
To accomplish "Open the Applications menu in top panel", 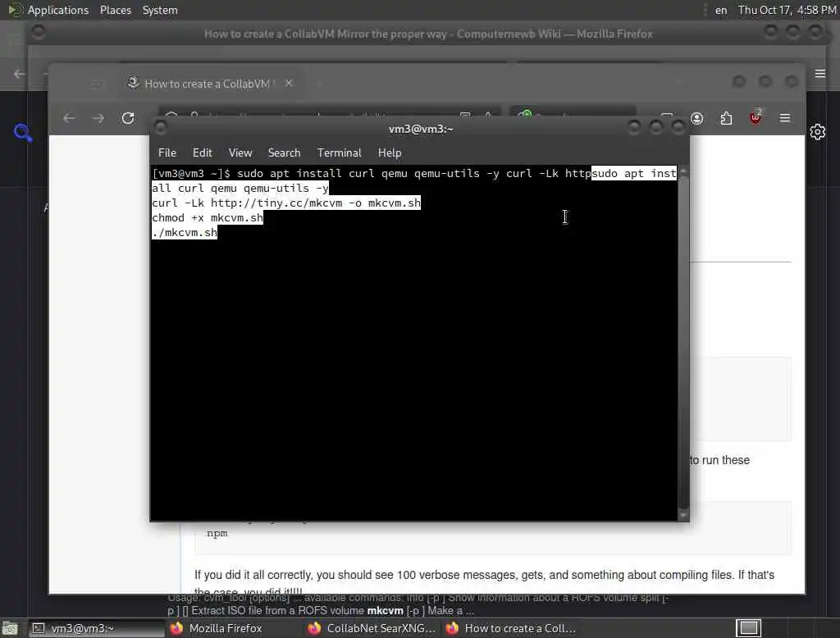I will pyautogui.click(x=58, y=10).
